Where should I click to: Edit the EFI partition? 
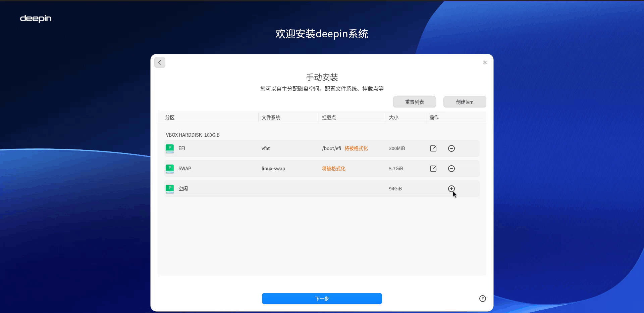pyautogui.click(x=433, y=148)
